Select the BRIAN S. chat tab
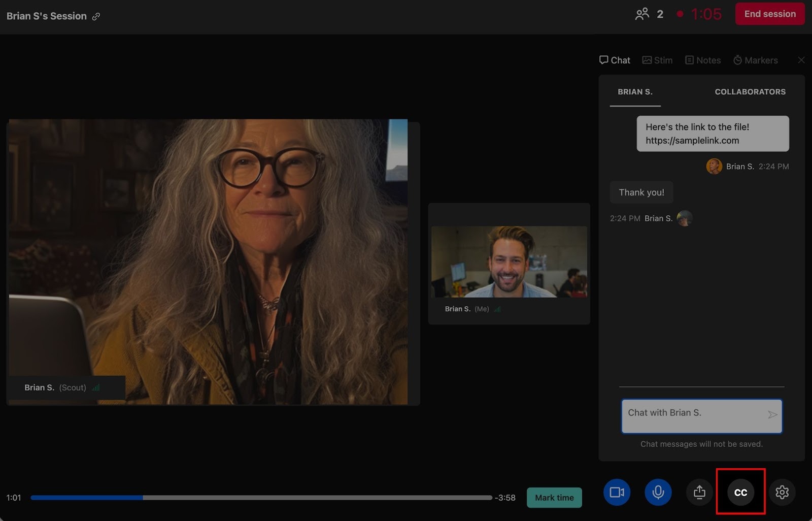The image size is (812, 521). (635, 92)
